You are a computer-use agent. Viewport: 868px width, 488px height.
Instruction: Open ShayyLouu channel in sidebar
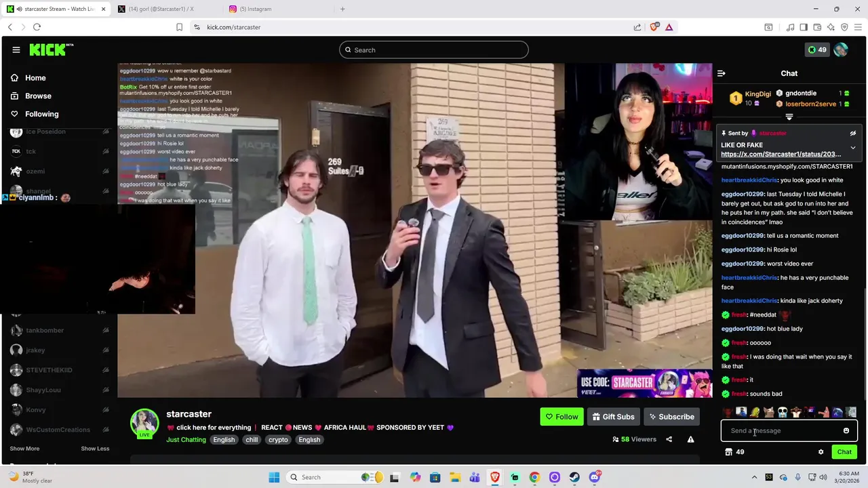coord(59,390)
